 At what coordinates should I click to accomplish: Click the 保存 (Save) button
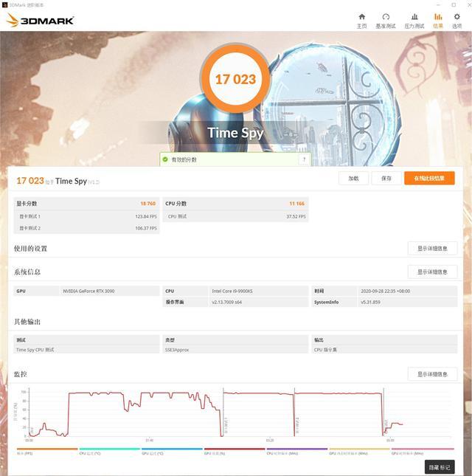click(386, 178)
